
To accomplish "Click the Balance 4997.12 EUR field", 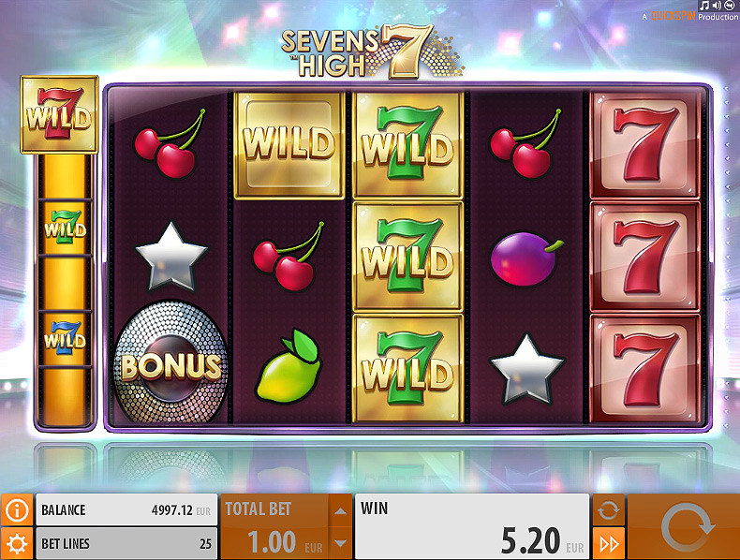I will 126,510.
